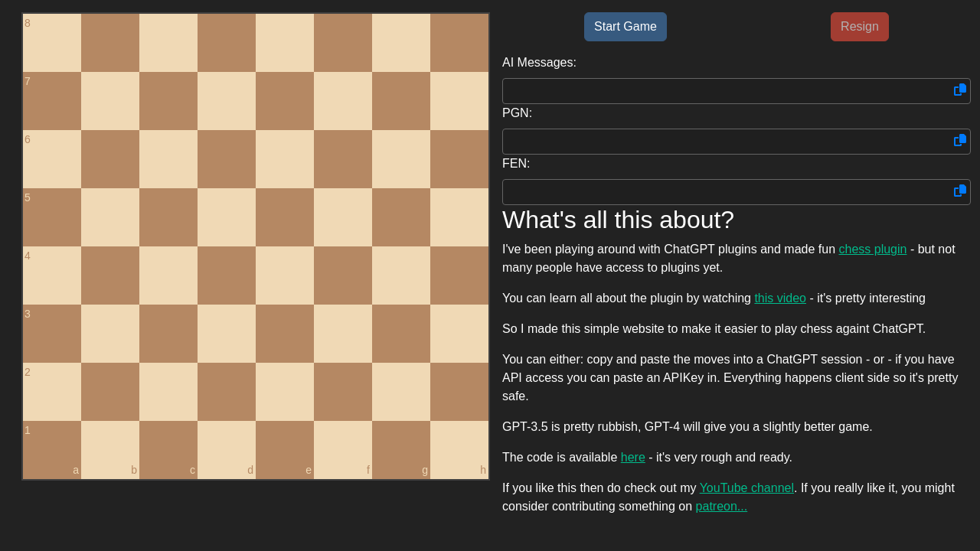980x551 pixels.
Task: Copy the FEN string
Action: [x=959, y=191]
